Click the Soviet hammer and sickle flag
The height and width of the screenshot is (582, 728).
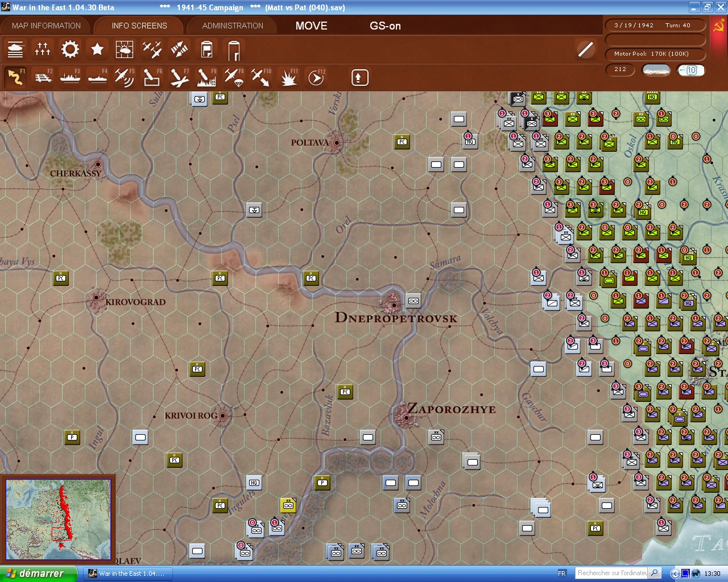[719, 26]
